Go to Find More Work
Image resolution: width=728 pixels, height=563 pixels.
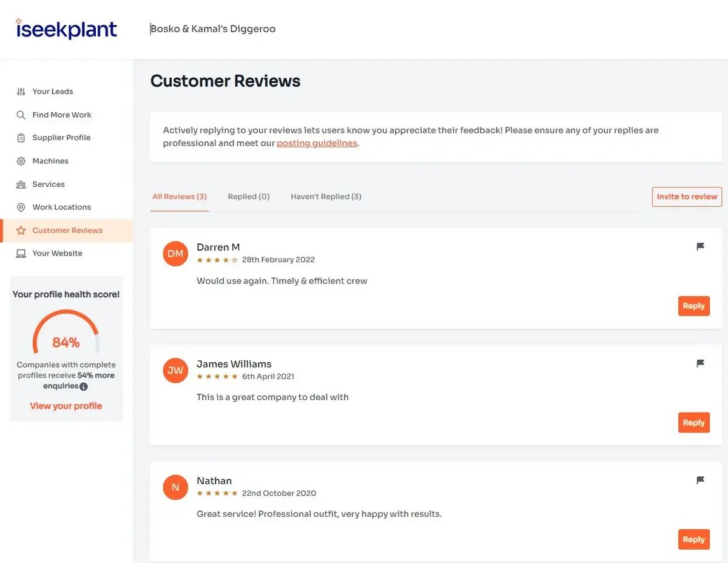[x=62, y=115]
